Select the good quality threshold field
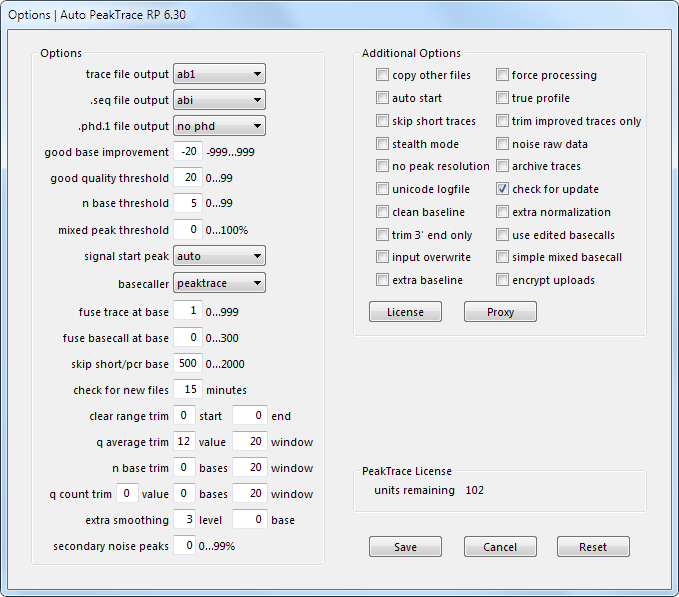This screenshot has height=597, width=679. tap(188, 177)
